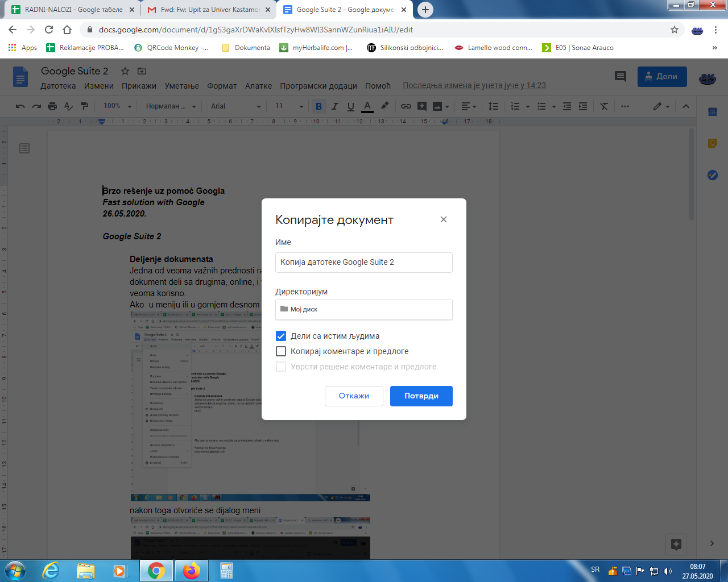Toggle 'Копирај коментаре и предлоге' checkbox

(x=281, y=351)
